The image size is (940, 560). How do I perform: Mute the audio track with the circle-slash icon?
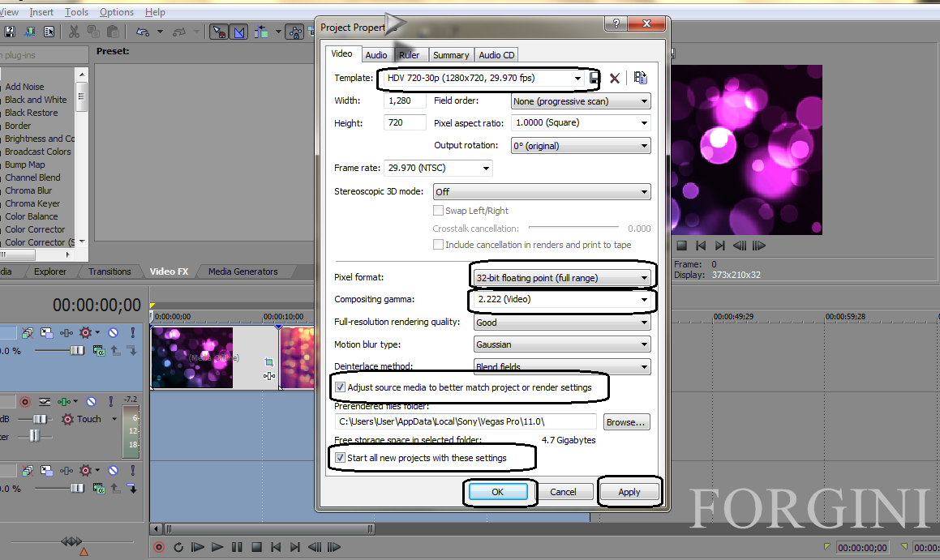[90, 401]
